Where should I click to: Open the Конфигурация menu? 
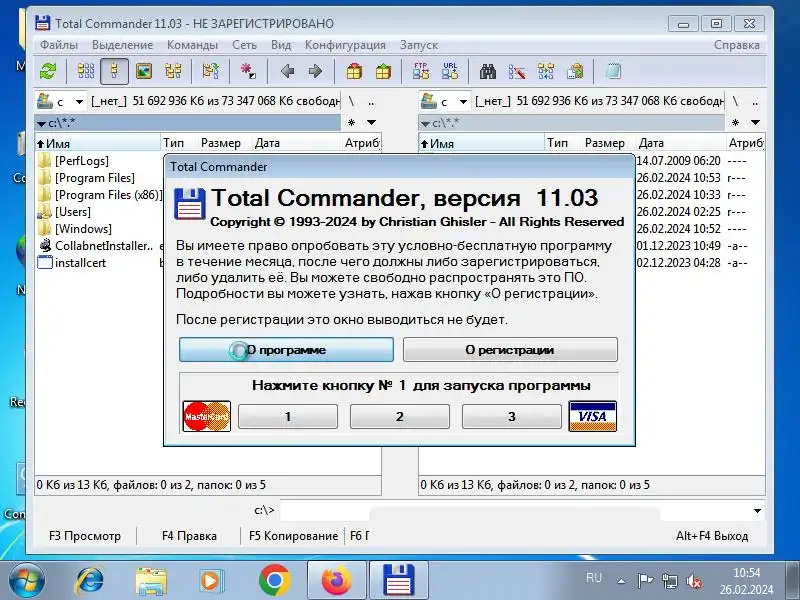(x=345, y=45)
